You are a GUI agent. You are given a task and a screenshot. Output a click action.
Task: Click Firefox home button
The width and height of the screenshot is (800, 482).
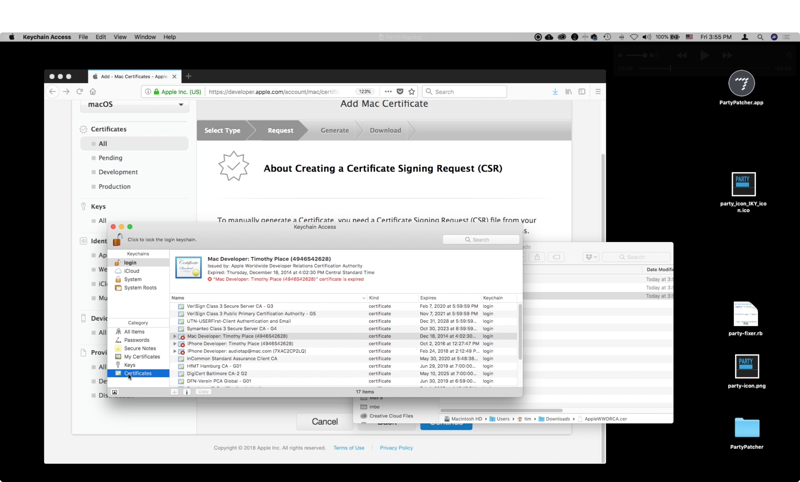tap(93, 92)
